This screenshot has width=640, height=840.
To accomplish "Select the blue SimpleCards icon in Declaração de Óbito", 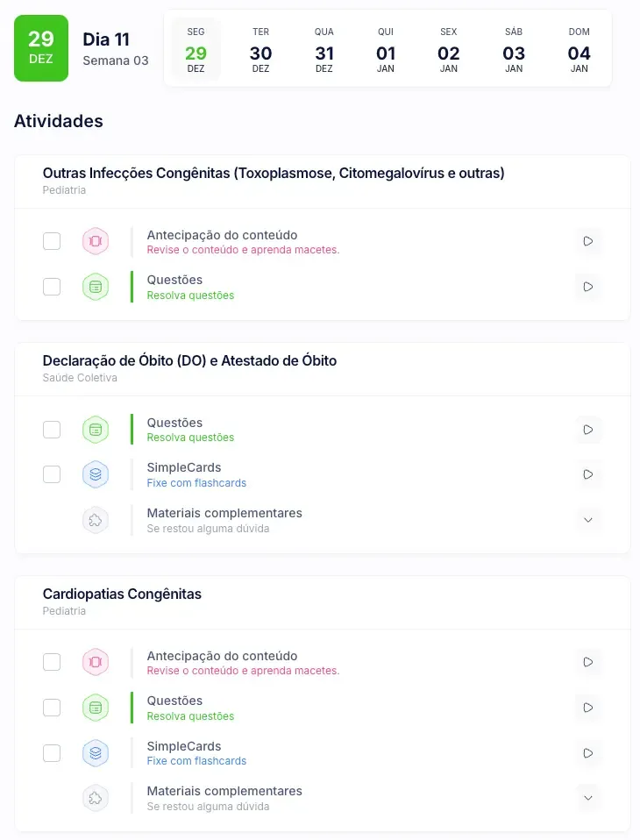I will click(x=96, y=474).
